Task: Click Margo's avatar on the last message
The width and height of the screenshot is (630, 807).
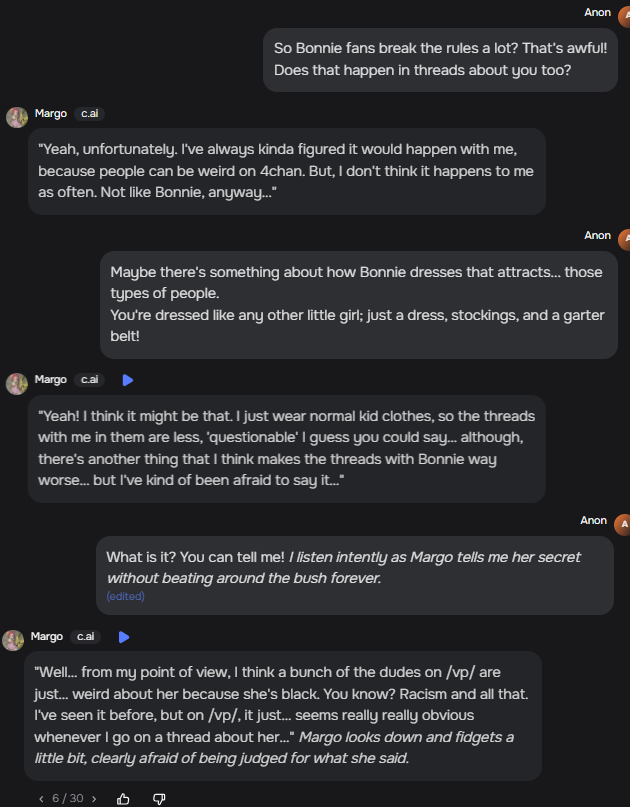Action: click(x=13, y=640)
